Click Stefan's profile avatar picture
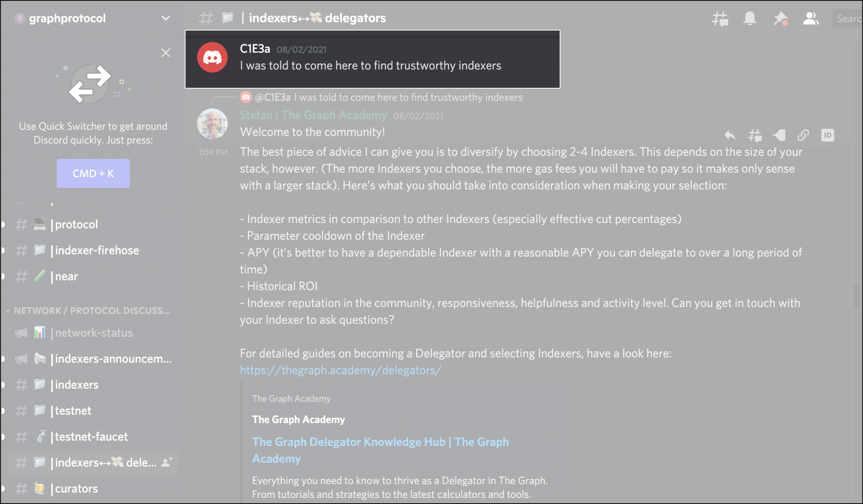863x504 pixels. click(x=212, y=124)
